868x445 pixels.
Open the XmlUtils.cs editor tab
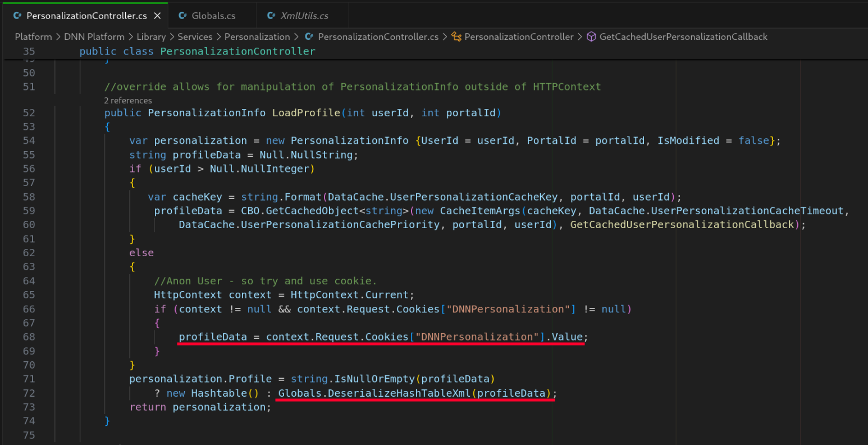click(x=304, y=16)
